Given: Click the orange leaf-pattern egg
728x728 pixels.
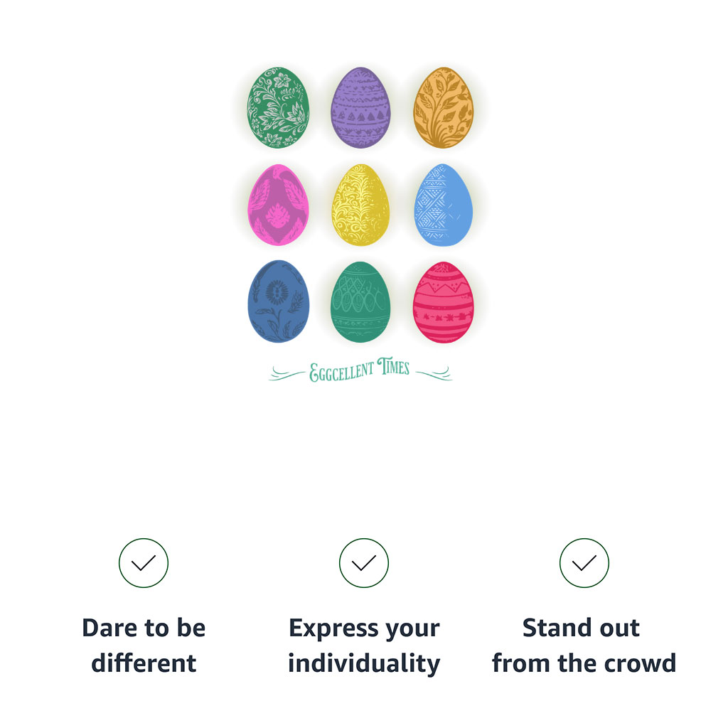Looking at the screenshot, I should click(x=444, y=108).
